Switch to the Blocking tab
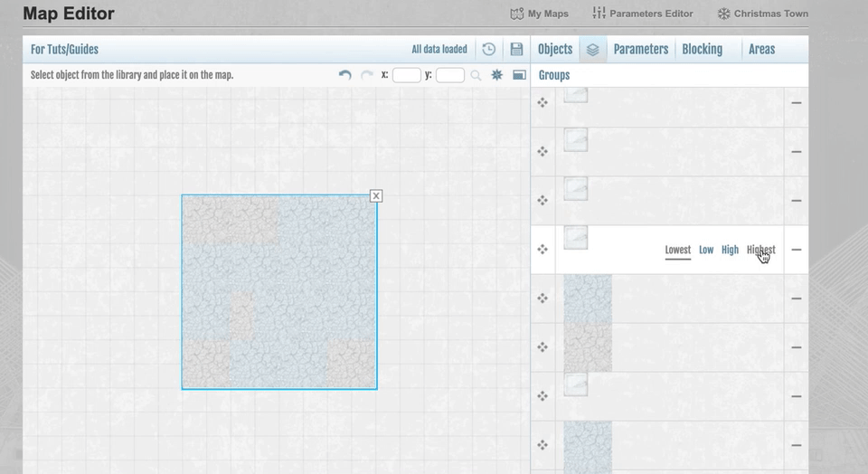The height and width of the screenshot is (474, 868). click(702, 50)
